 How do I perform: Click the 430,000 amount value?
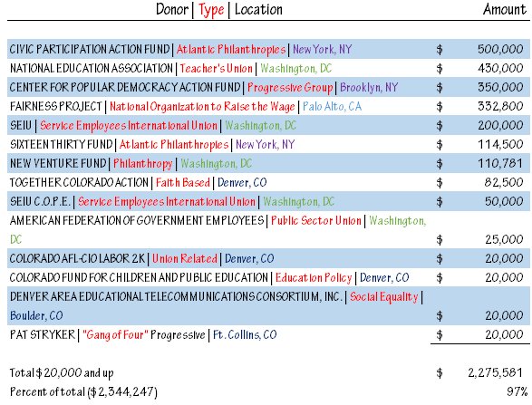[x=500, y=69]
